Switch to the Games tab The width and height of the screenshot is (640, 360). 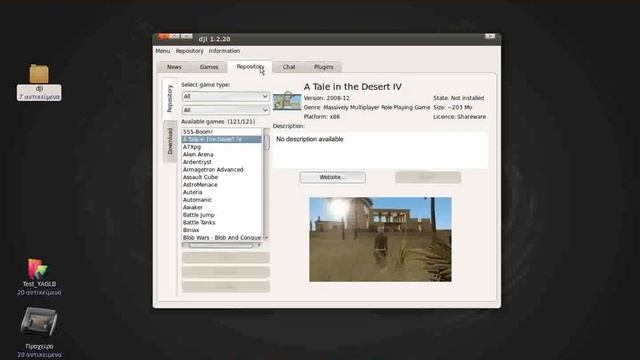(209, 67)
